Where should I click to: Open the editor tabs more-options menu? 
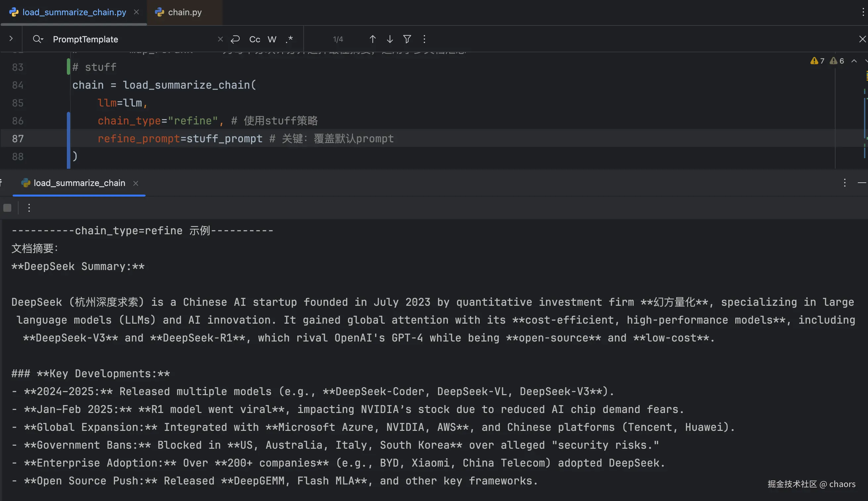pos(862,12)
